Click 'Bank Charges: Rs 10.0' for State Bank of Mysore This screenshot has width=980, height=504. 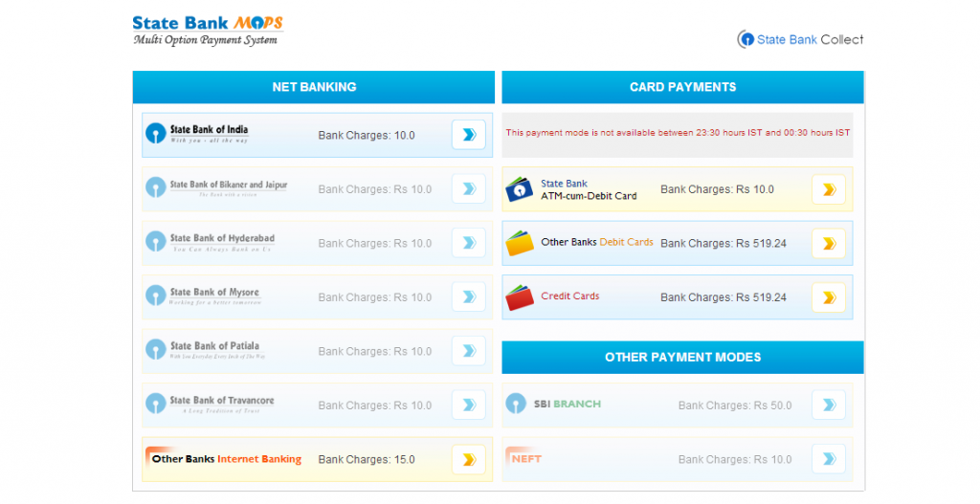pos(375,297)
